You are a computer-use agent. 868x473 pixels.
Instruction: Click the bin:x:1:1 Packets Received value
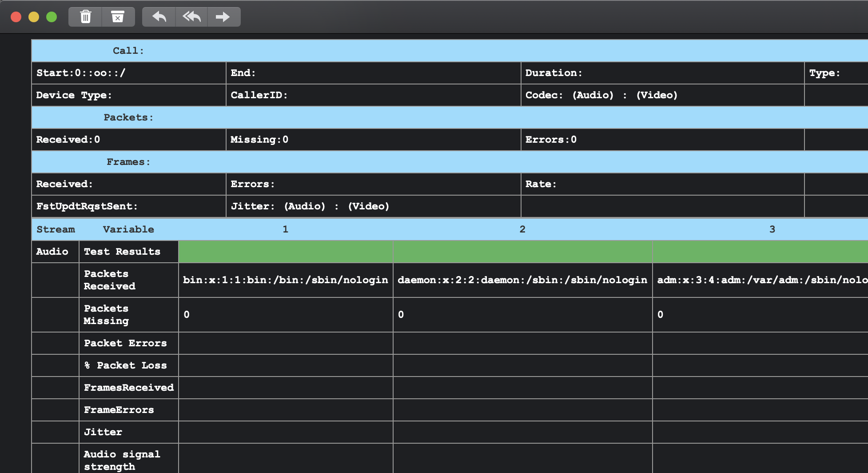click(285, 280)
